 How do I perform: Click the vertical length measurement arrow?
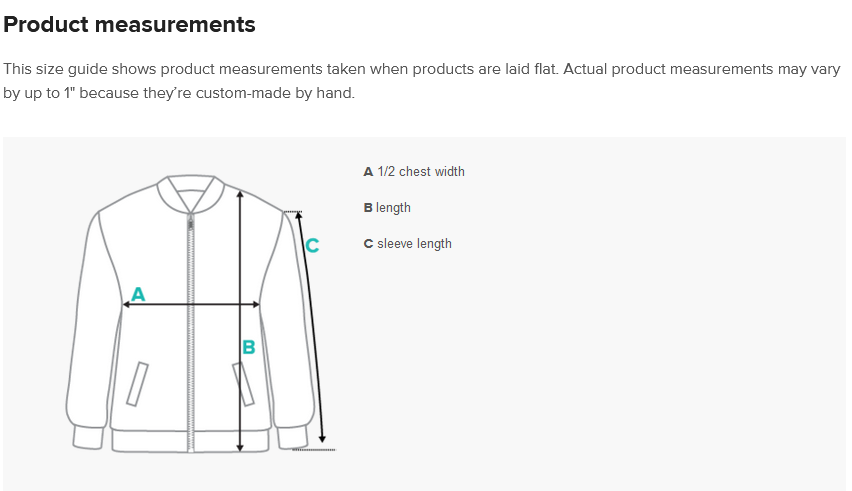[241, 321]
